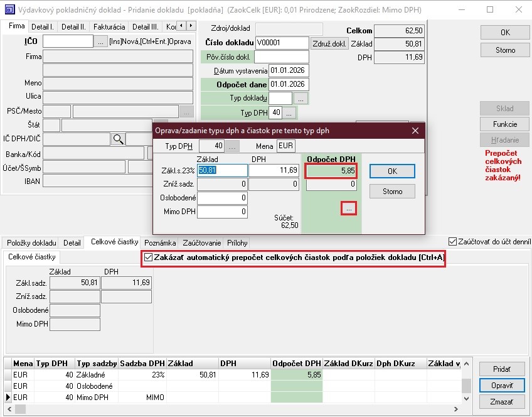Click the Základ field for Zákl.s.23%

(x=222, y=170)
